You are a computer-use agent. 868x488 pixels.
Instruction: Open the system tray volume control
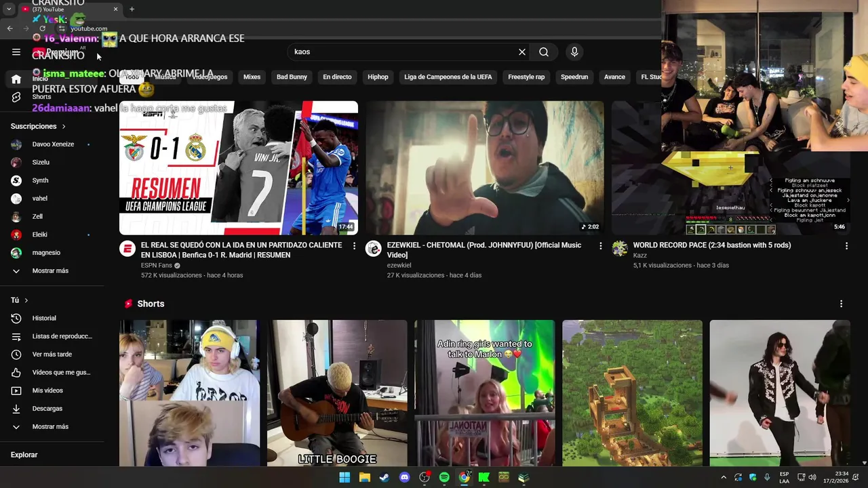(x=812, y=477)
